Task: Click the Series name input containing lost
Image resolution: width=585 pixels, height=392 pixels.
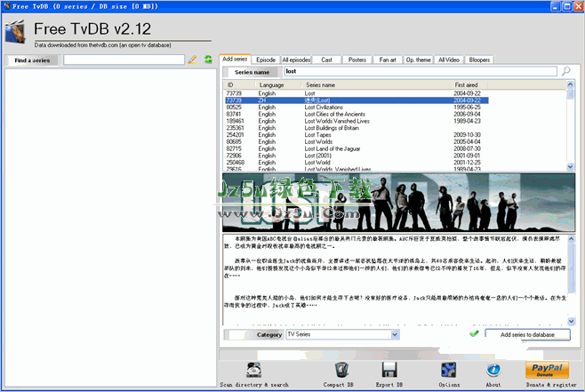Action: click(421, 71)
